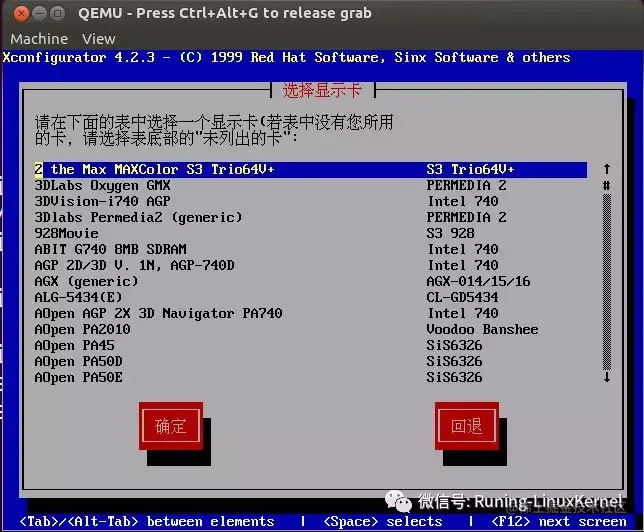Click the scrollbar position marker #
The width and height of the screenshot is (644, 532).
pyautogui.click(x=607, y=185)
